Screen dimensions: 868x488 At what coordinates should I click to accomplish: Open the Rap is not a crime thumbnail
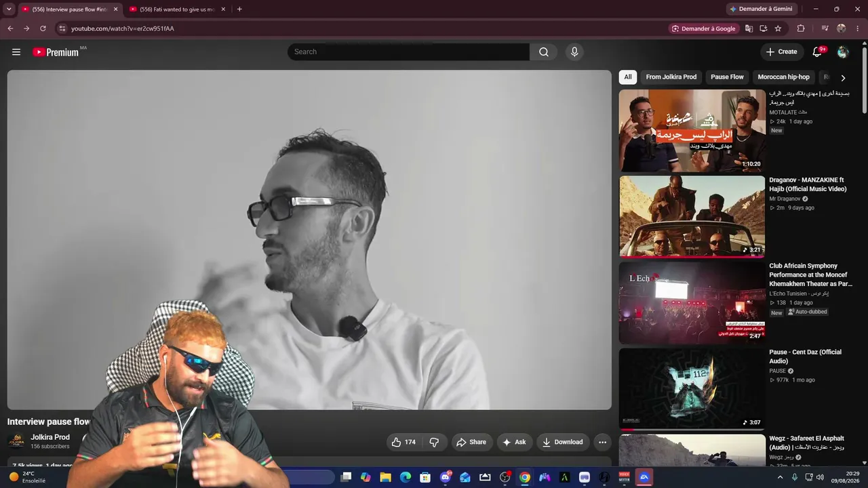[692, 131]
